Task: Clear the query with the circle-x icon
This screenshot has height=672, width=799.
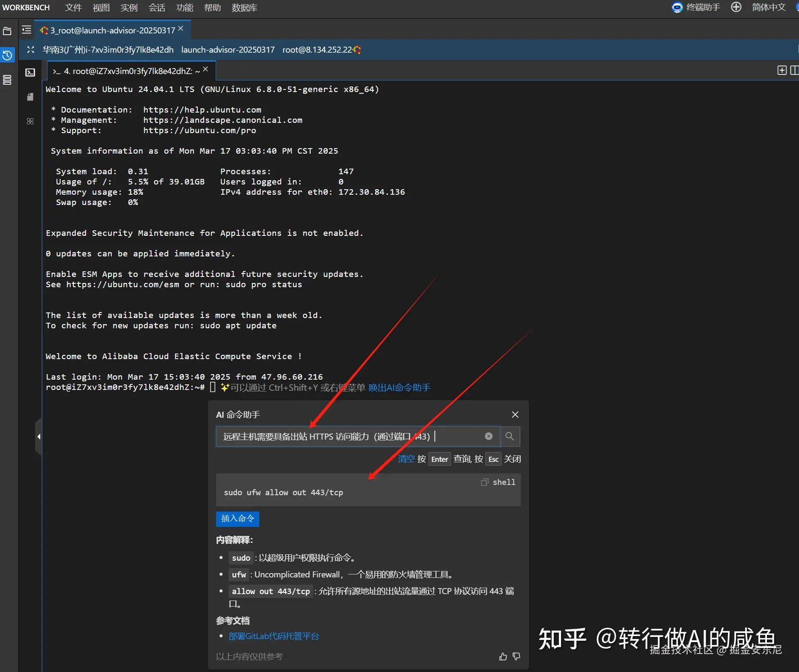Action: [489, 436]
